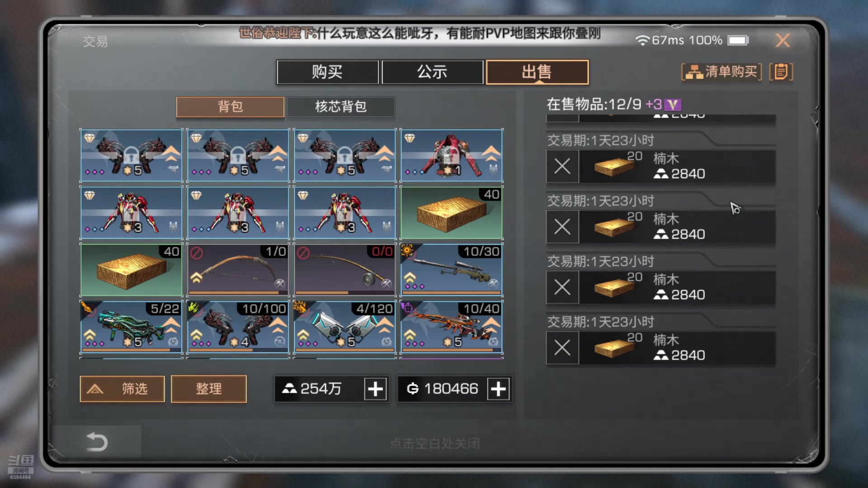Click the 整理 sort button

tap(208, 389)
